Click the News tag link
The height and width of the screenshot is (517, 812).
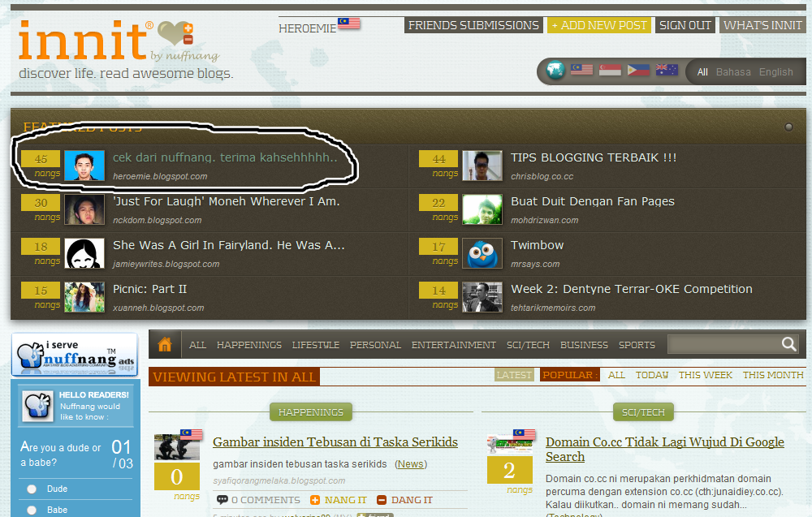(x=411, y=464)
